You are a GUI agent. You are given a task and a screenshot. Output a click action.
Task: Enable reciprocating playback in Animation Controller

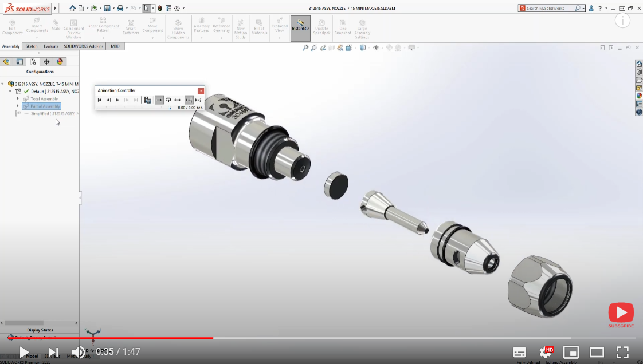click(177, 100)
